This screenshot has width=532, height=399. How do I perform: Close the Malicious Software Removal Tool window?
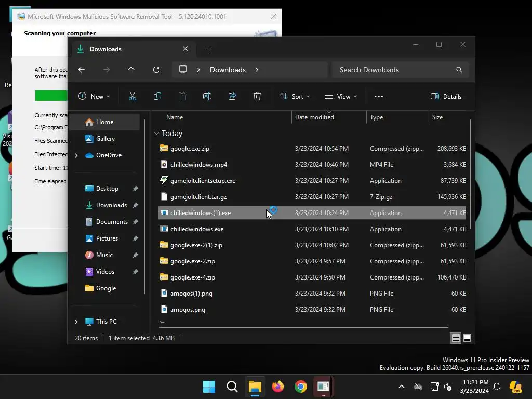[x=273, y=16]
